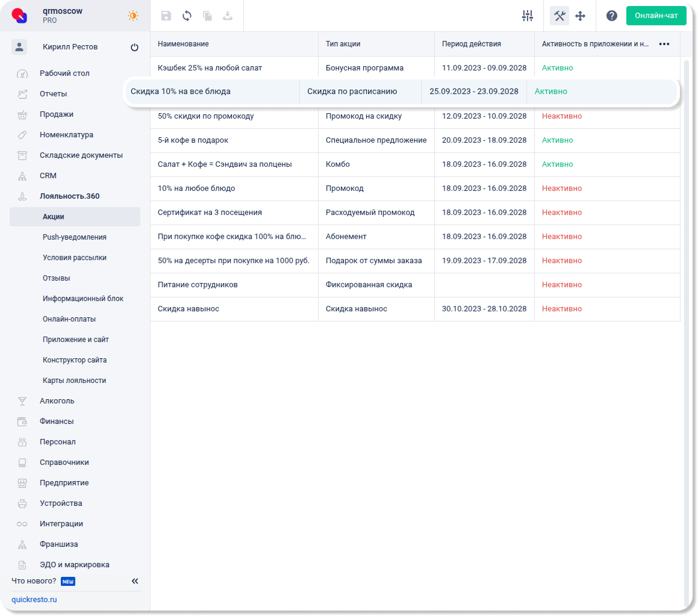
Task: Toggle the sun light theme icon
Action: click(x=132, y=16)
